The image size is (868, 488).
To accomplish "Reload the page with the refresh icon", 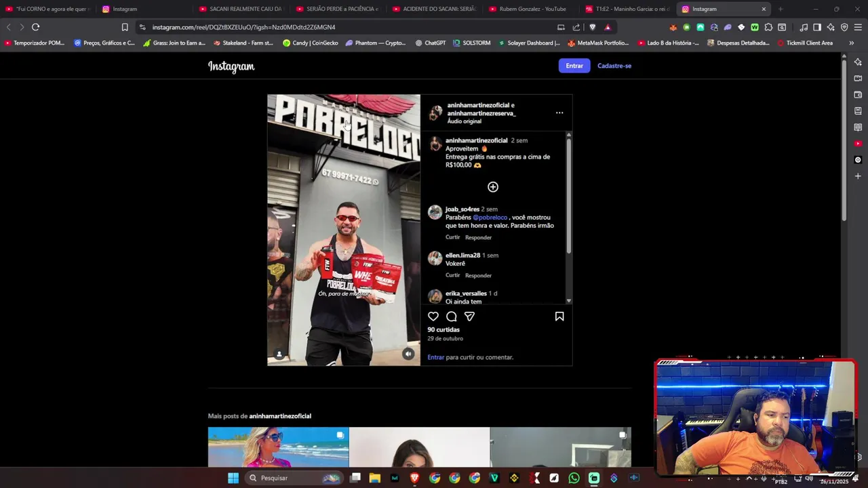I will coord(35,27).
